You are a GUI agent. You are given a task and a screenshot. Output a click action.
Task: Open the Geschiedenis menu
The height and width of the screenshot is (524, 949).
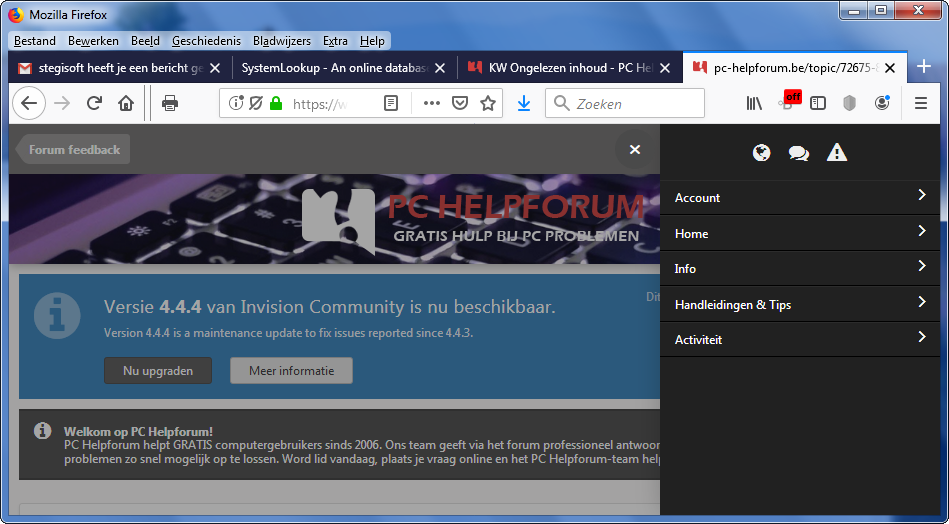tap(206, 41)
